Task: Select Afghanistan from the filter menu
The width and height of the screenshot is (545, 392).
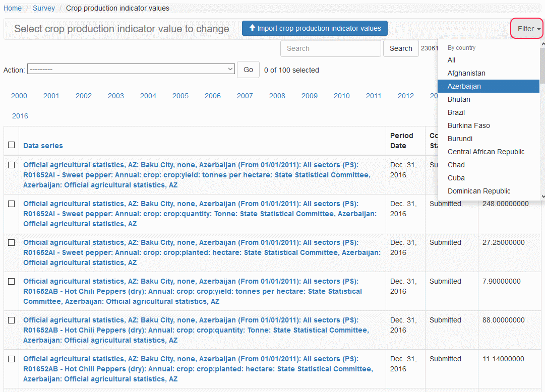Action: click(466, 73)
